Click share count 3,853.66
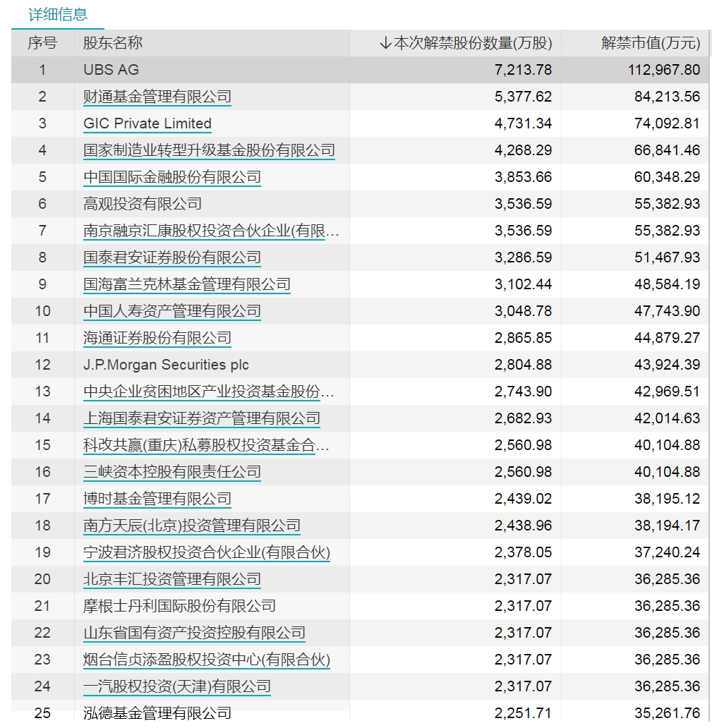712x728 pixels. [523, 177]
